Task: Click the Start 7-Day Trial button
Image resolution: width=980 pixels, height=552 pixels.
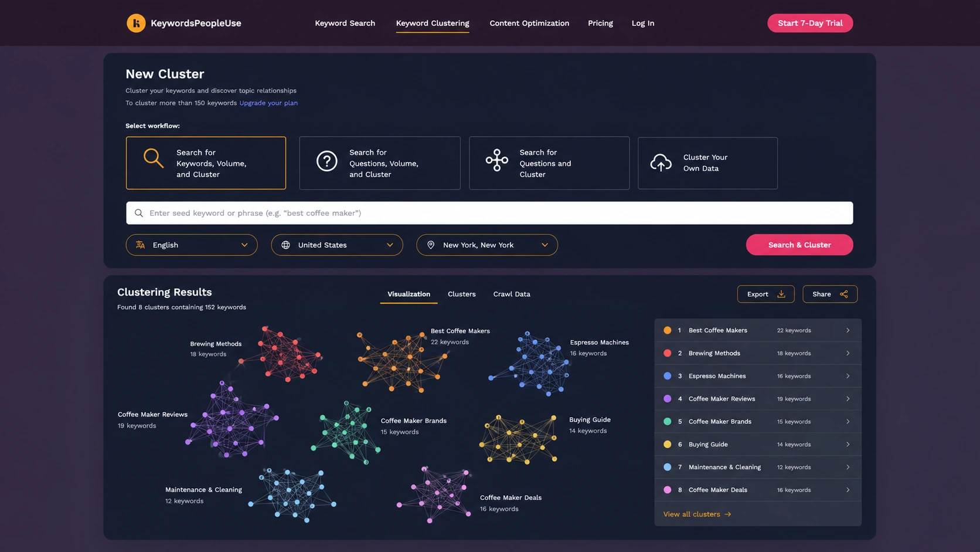Action: [x=810, y=23]
